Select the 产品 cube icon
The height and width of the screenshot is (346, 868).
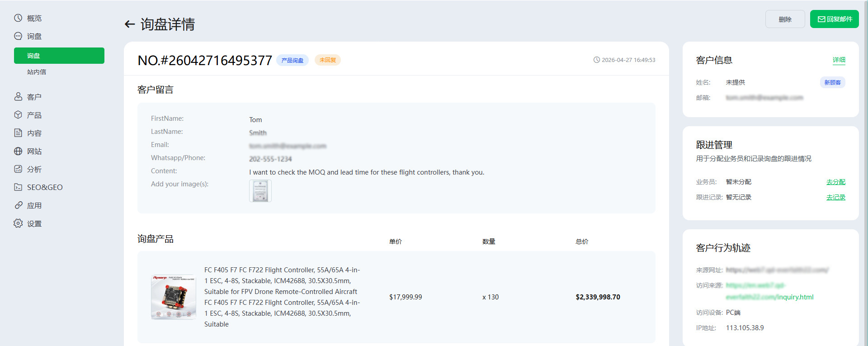[x=18, y=115]
